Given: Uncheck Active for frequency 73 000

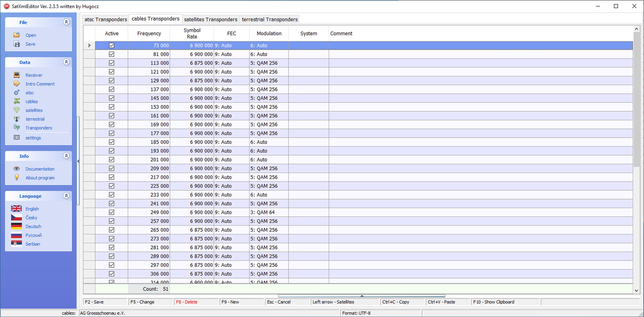Looking at the screenshot, I should (x=111, y=45).
